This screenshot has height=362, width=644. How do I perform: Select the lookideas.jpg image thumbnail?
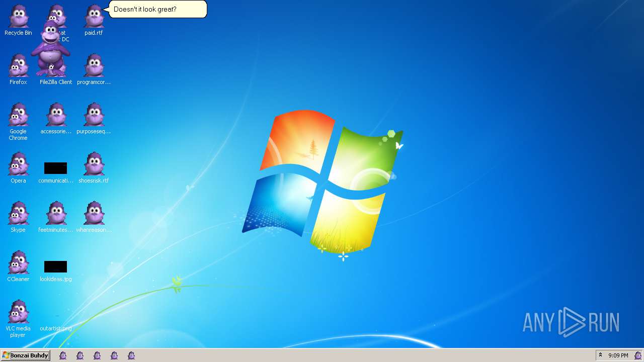click(56, 266)
